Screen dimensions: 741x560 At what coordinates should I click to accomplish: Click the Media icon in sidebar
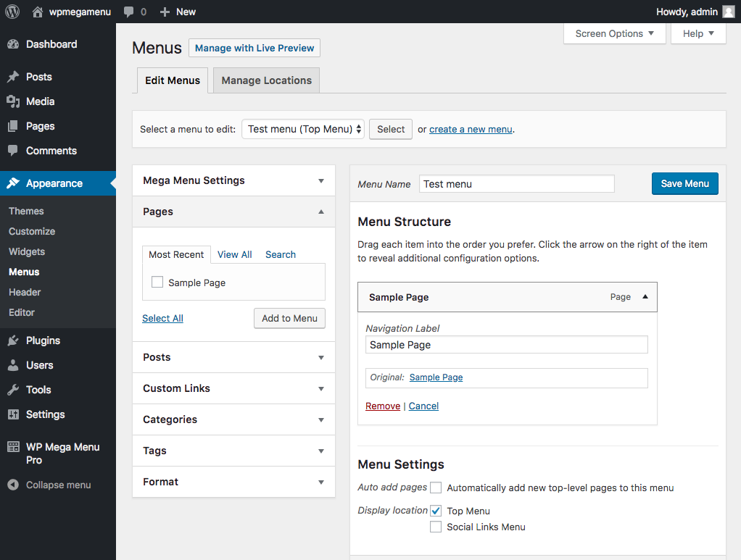pyautogui.click(x=13, y=101)
